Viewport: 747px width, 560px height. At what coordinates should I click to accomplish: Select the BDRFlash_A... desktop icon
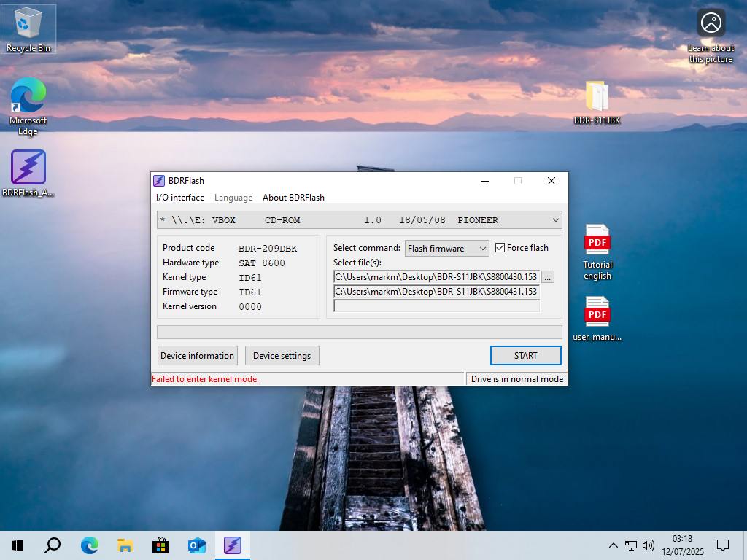28,174
